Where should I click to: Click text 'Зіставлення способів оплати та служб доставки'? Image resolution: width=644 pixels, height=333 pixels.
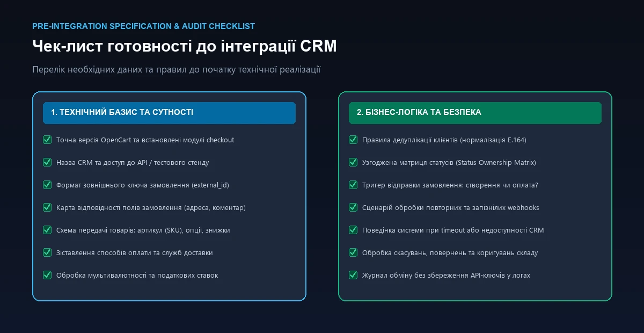(135, 252)
